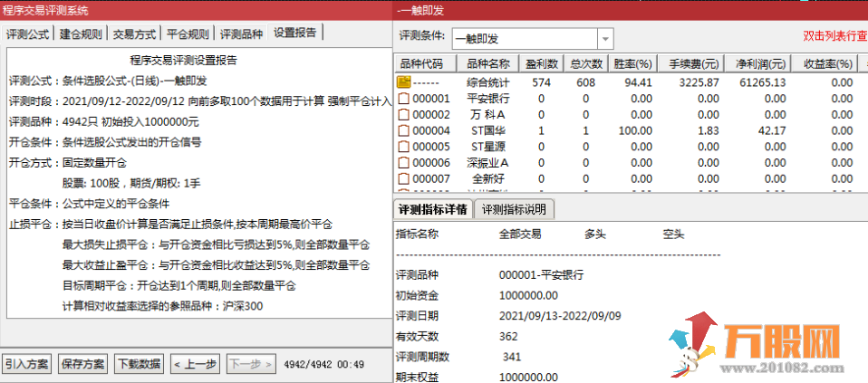This screenshot has height=383, width=868.
Task: Go back with the 上一步 button
Action: click(x=195, y=364)
